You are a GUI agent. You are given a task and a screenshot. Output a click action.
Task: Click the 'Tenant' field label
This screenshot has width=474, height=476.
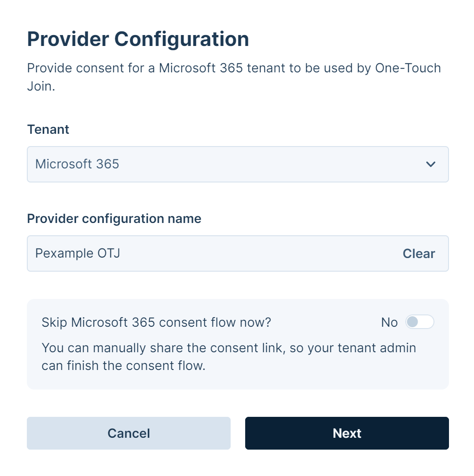[48, 130]
